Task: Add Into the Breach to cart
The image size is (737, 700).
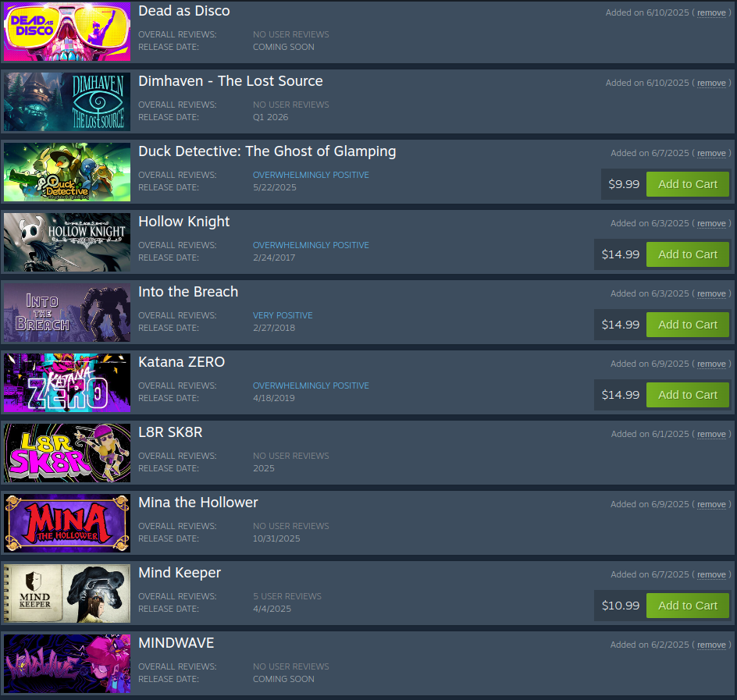Action: point(688,325)
